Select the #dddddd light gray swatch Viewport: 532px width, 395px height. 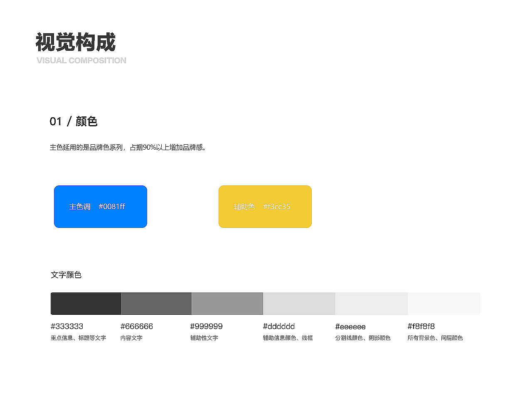[x=299, y=304]
